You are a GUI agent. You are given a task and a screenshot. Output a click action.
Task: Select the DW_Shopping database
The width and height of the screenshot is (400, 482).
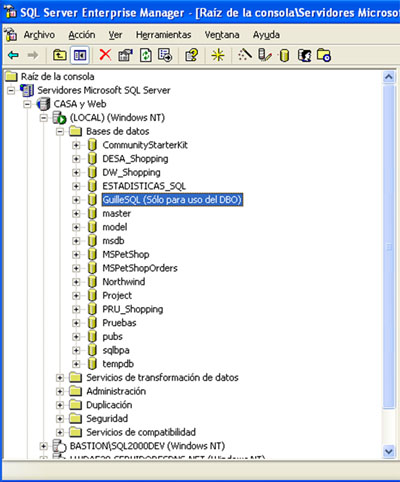pos(131,172)
